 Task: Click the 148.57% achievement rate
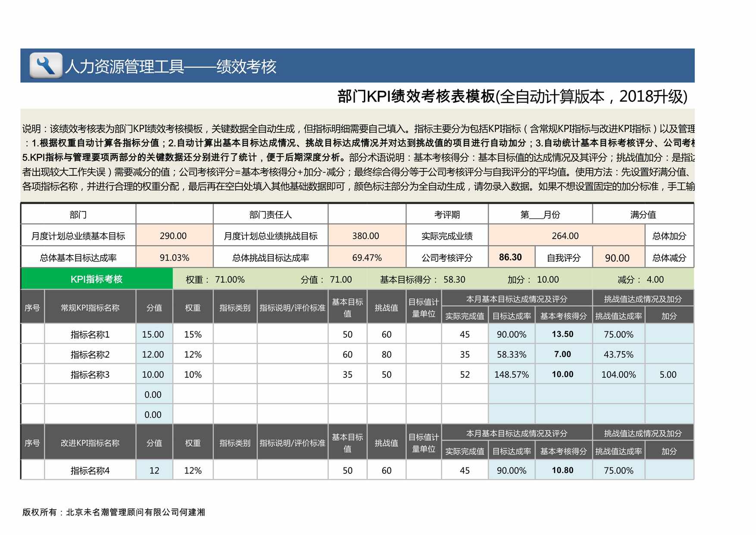512,375
